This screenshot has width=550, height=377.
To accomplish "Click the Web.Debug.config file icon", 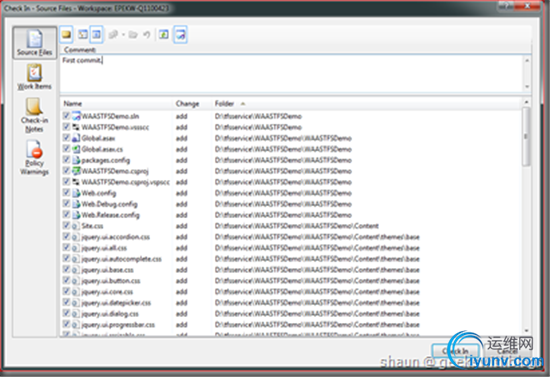I will 76,204.
